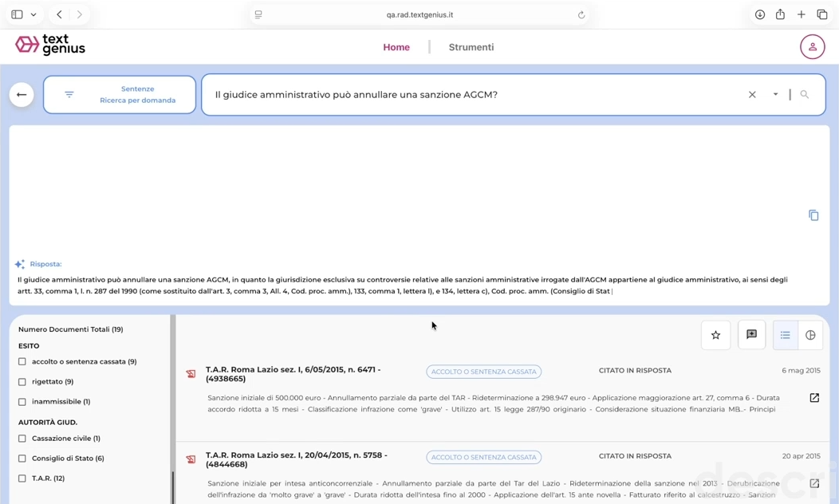Viewport: 839px width, 504px height.
Task: Go forward with the browser forward arrow
Action: [79, 14]
